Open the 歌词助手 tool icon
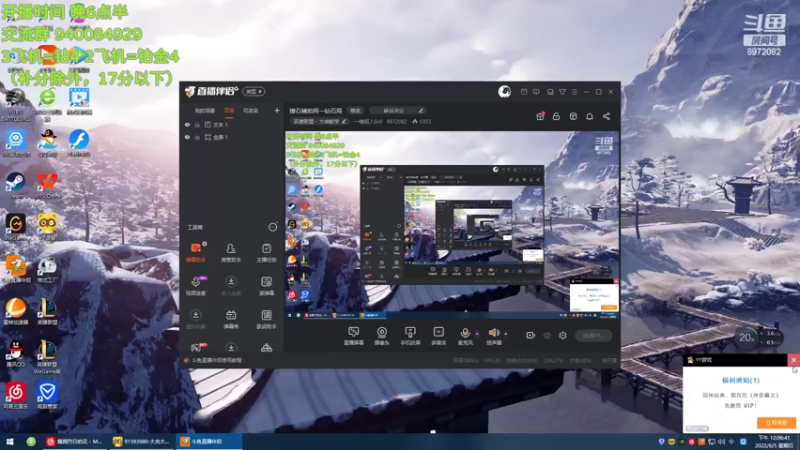Viewport: 800px width, 450px height. click(x=266, y=319)
